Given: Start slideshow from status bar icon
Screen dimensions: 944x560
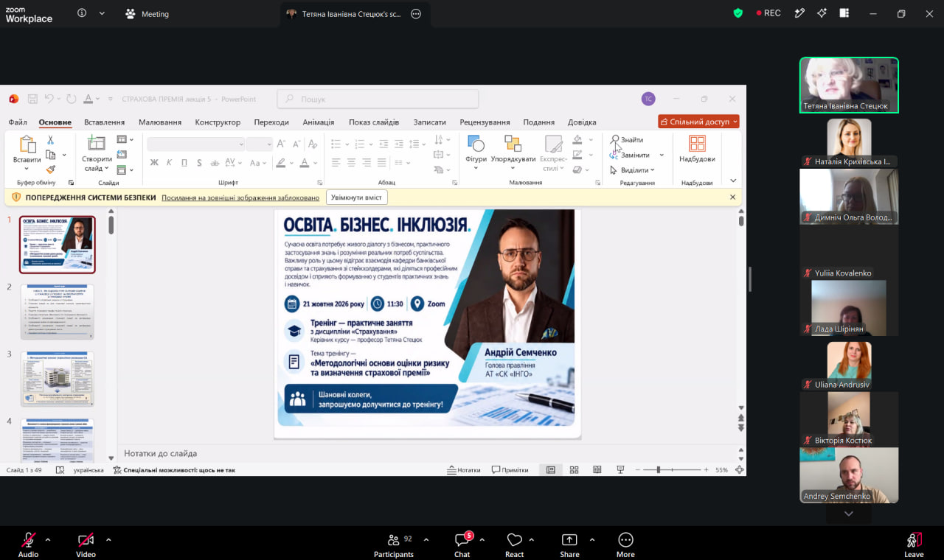Looking at the screenshot, I should (620, 469).
